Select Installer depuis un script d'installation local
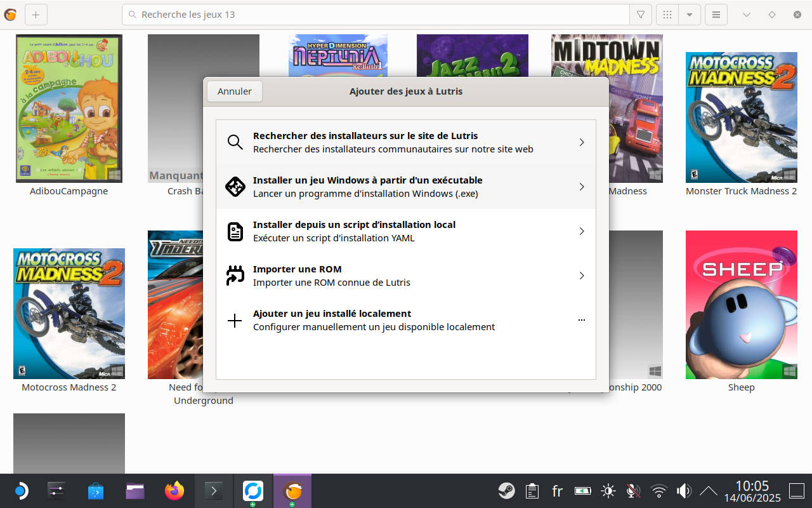Image resolution: width=812 pixels, height=508 pixels. pos(406,231)
